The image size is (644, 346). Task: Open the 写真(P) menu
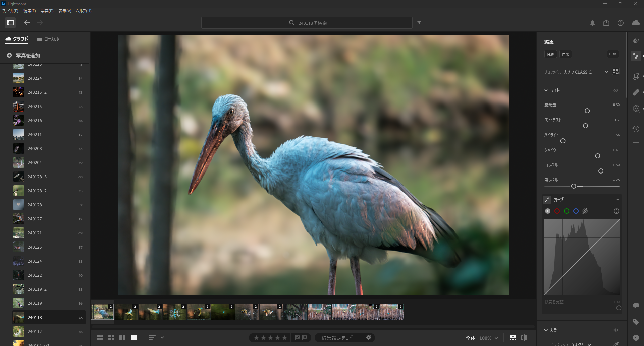[47, 11]
